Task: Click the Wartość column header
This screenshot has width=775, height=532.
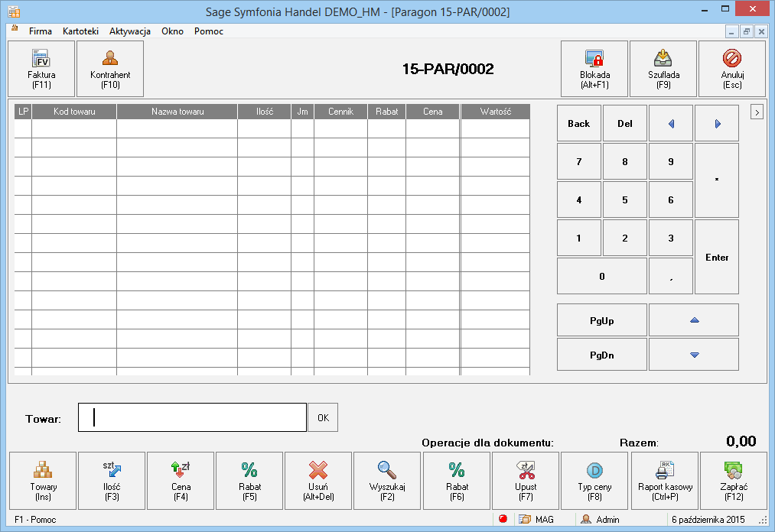Action: point(495,112)
